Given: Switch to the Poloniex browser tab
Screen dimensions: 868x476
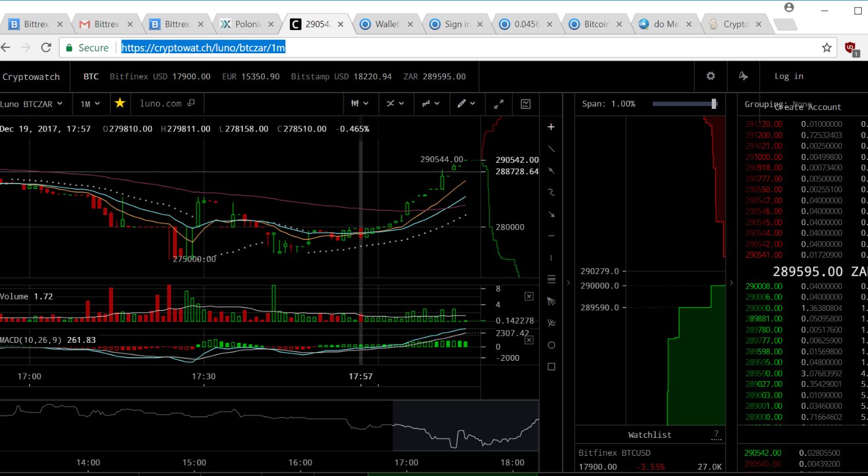Looking at the screenshot, I should coord(248,24).
